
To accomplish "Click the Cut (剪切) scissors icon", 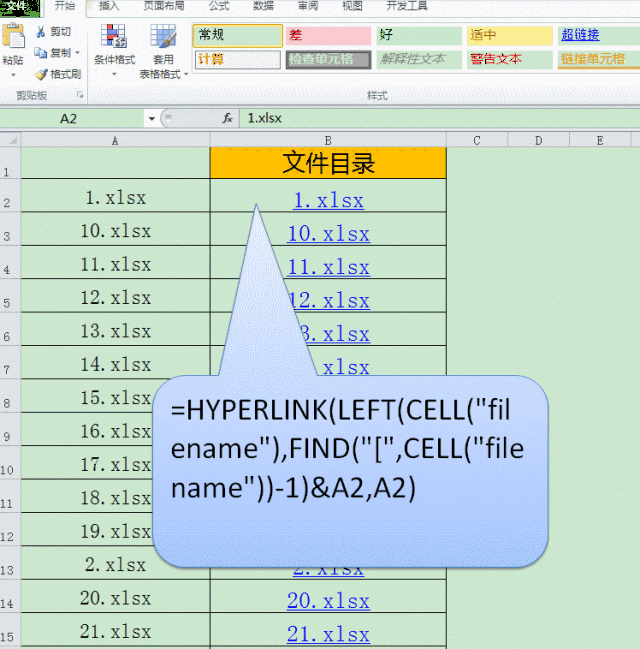I will (x=41, y=32).
